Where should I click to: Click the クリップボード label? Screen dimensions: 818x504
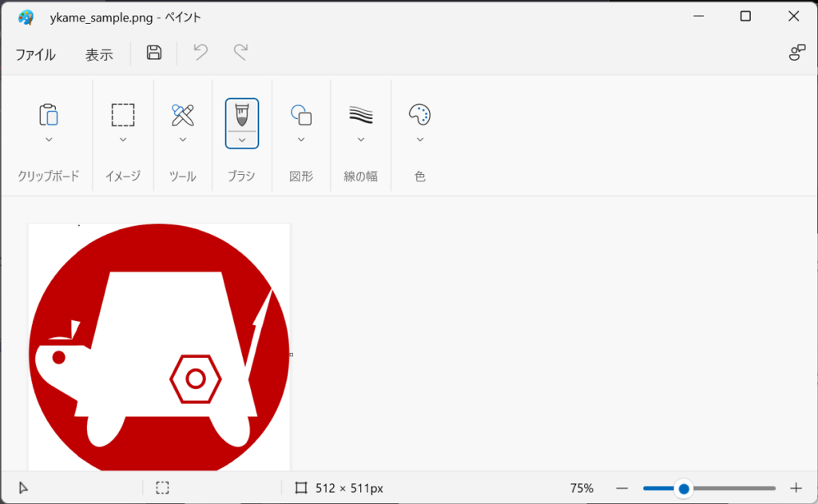[49, 177]
